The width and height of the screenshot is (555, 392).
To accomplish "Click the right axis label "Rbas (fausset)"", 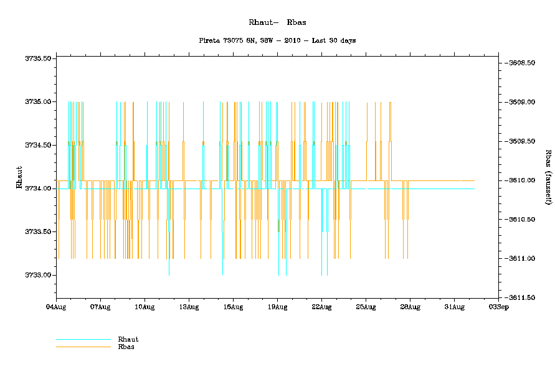I will point(548,177).
